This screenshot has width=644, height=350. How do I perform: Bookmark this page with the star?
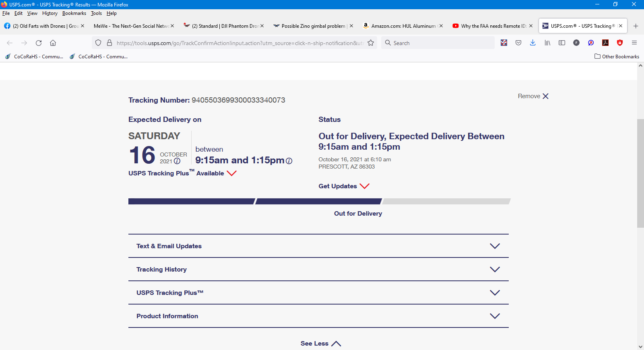tap(371, 43)
